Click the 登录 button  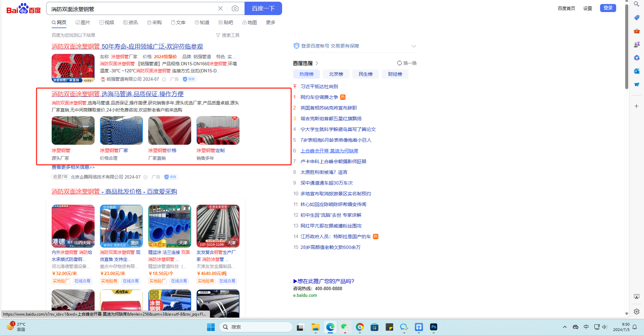(x=608, y=8)
